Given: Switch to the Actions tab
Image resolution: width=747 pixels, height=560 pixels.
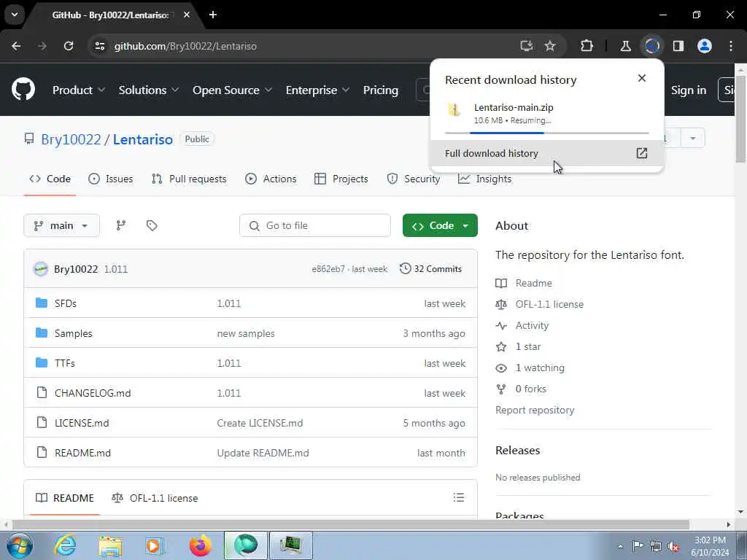Looking at the screenshot, I should coord(271,179).
